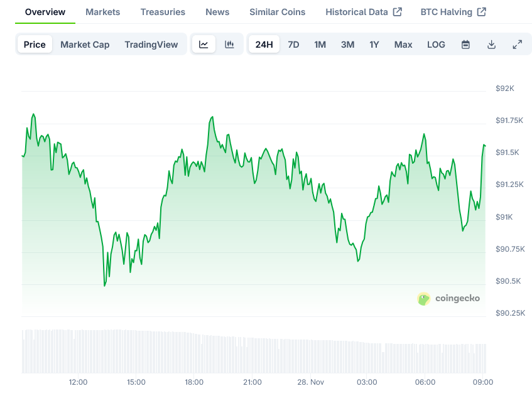Switch chart to TradingView mode
Image resolution: width=532 pixels, height=396 pixels.
151,45
